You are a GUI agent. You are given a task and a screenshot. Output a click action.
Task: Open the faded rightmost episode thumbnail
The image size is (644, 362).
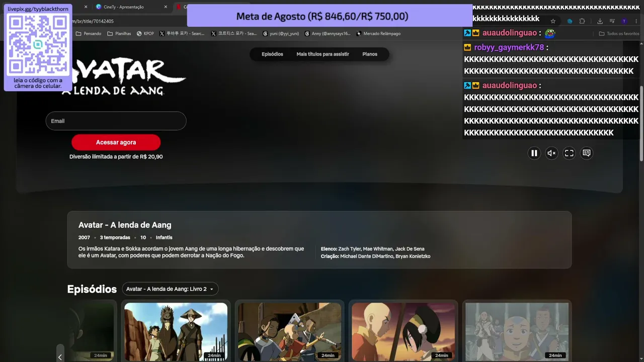click(x=517, y=332)
